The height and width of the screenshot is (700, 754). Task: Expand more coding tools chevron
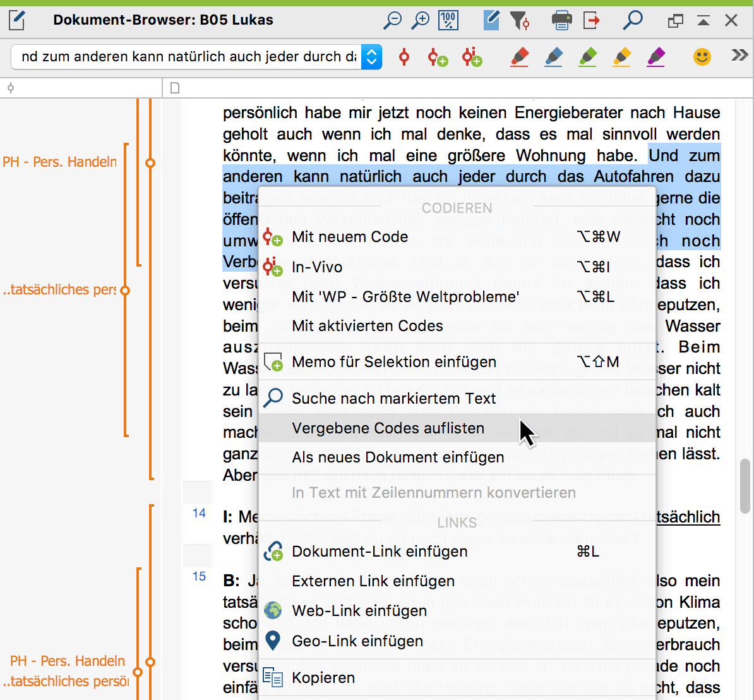(x=739, y=56)
